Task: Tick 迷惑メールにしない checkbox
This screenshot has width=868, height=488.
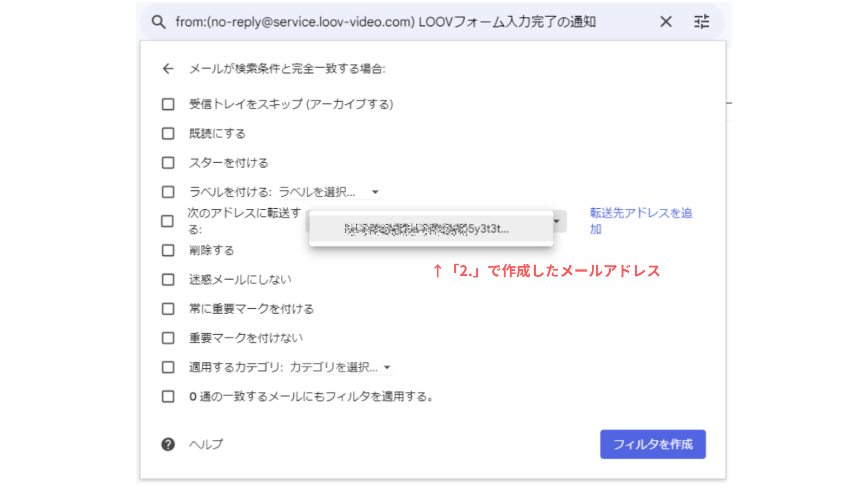Action: pos(168,279)
